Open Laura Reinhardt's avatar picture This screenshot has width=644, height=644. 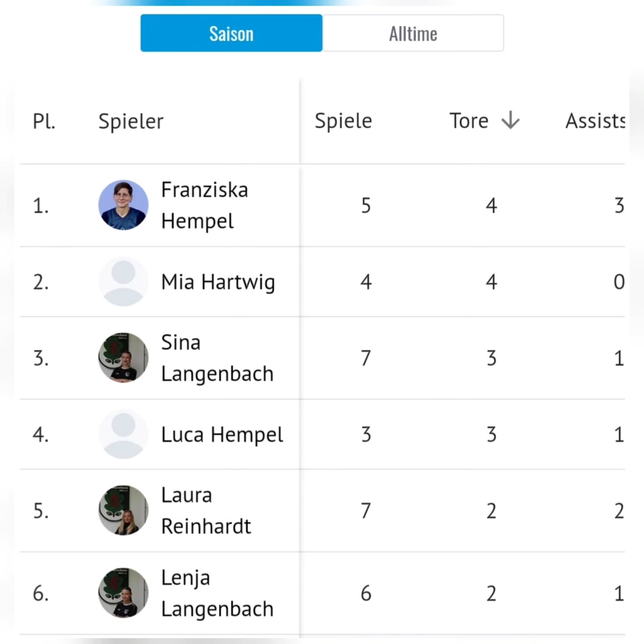tap(123, 510)
